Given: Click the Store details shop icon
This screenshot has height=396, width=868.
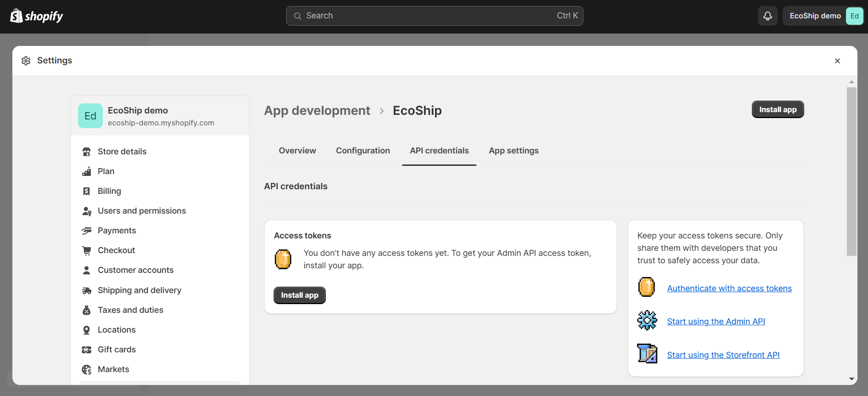Looking at the screenshot, I should pyautogui.click(x=86, y=152).
